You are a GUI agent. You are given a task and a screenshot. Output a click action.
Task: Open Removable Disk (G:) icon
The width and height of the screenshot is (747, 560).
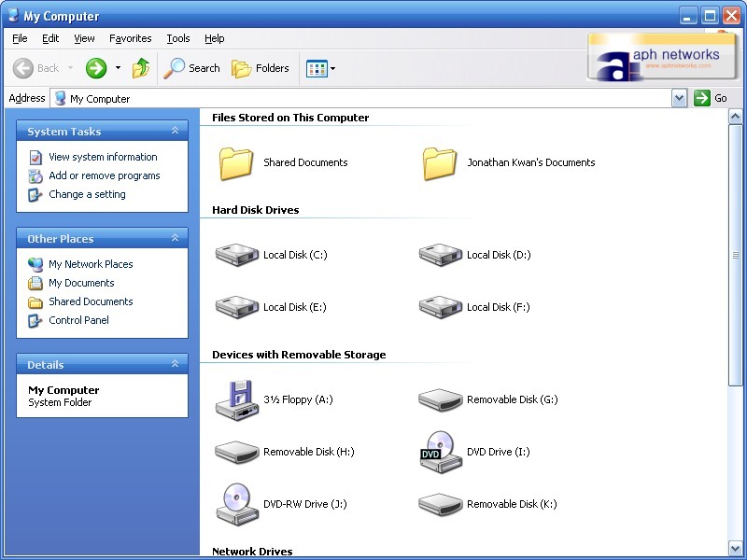(440, 399)
